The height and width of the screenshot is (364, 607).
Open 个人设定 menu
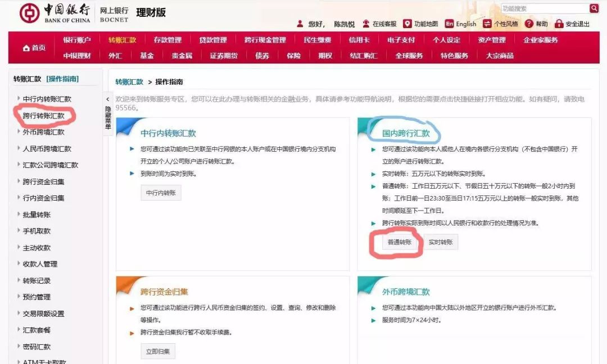click(446, 40)
